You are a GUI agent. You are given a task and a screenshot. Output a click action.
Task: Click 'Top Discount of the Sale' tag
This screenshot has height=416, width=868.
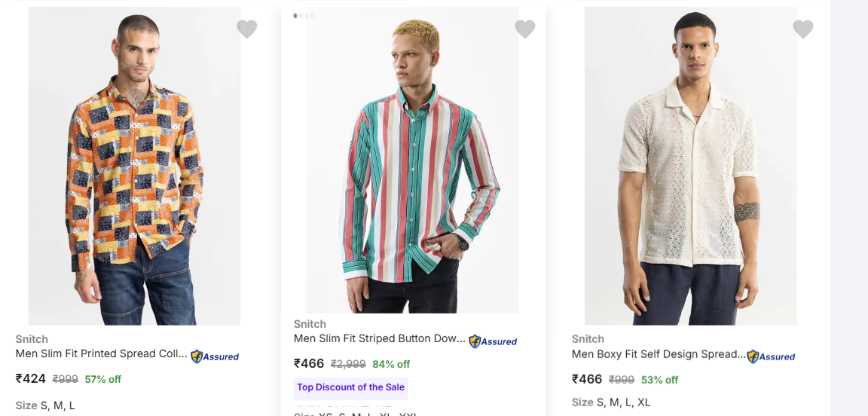coord(350,387)
